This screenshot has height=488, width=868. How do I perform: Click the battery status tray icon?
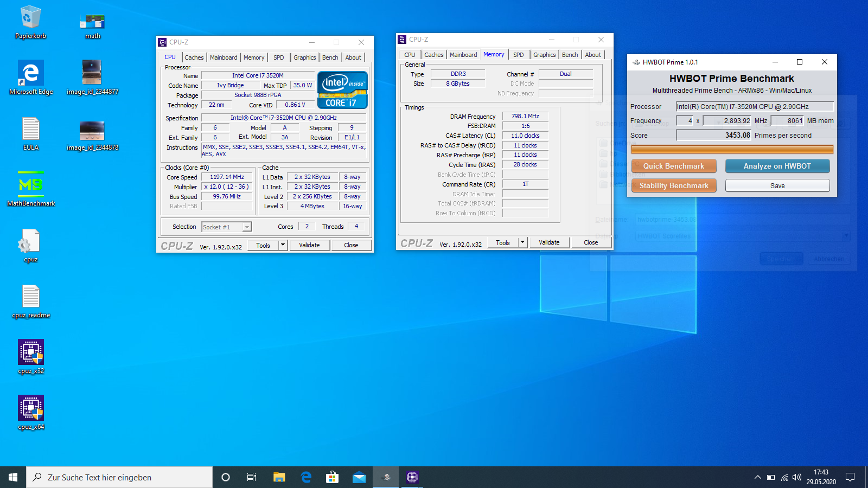coord(771,477)
